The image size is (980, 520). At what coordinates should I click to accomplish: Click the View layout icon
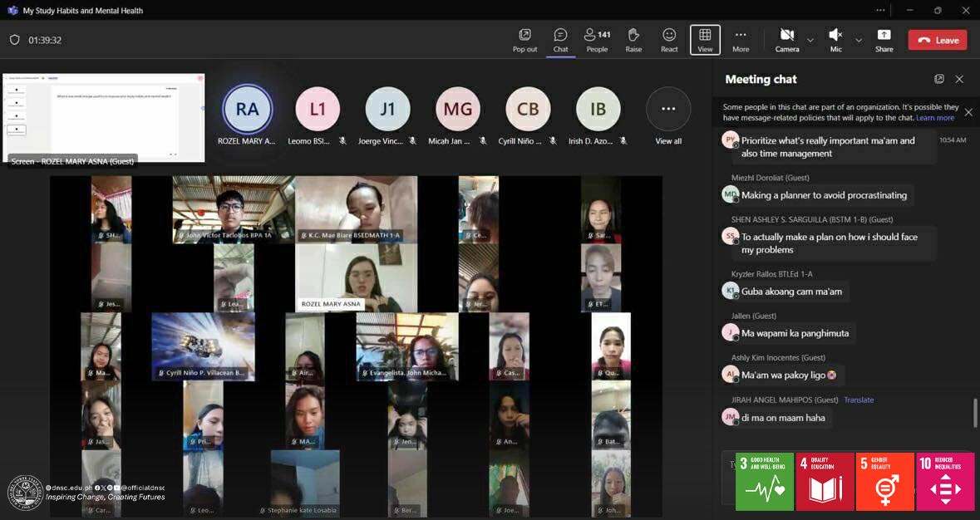[x=705, y=39]
